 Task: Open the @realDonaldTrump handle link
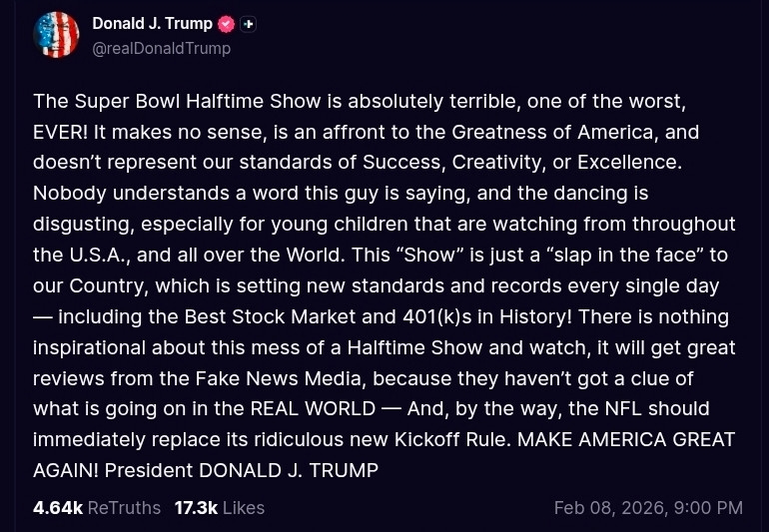point(161,48)
